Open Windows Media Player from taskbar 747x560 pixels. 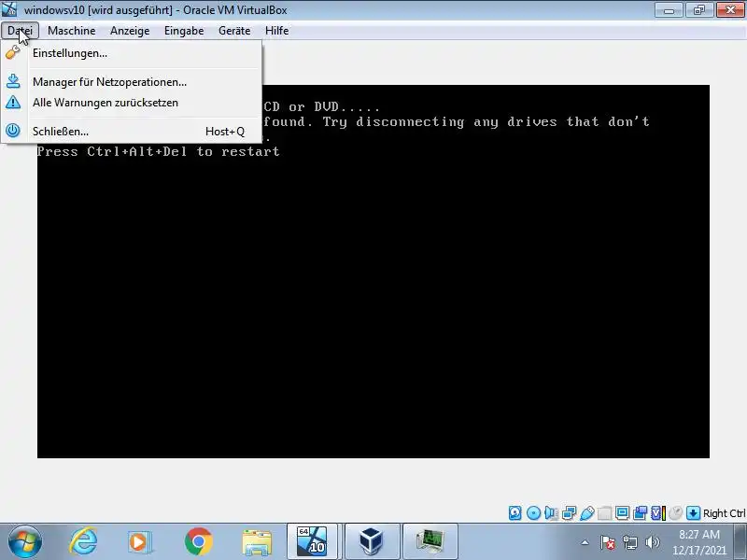(139, 542)
